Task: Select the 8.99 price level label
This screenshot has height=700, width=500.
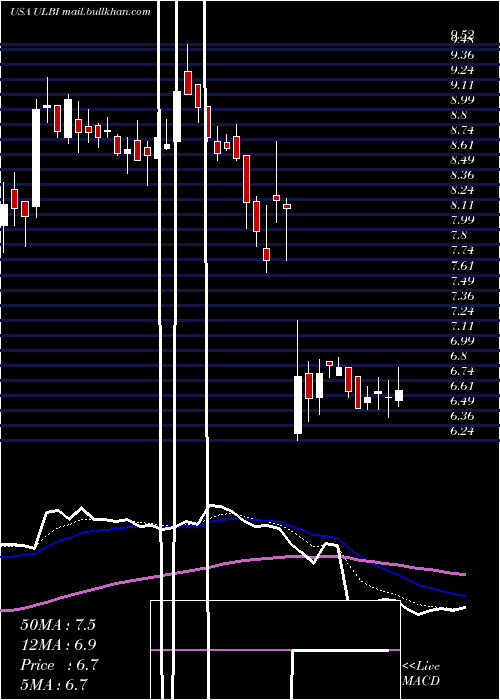Action: coord(462,100)
